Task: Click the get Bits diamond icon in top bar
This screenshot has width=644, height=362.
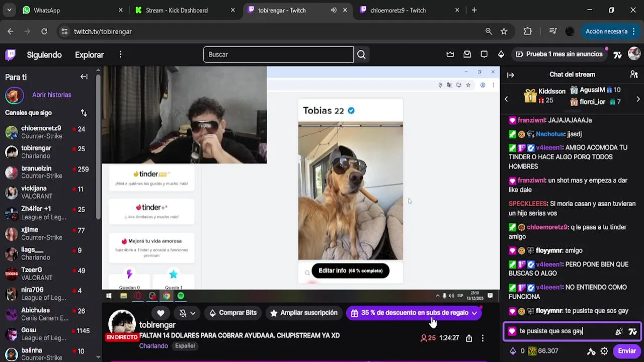Action: pyautogui.click(x=501, y=54)
